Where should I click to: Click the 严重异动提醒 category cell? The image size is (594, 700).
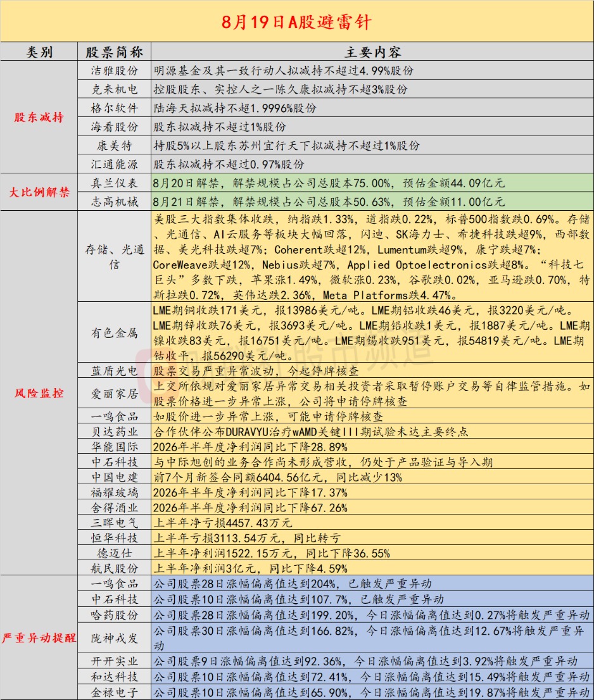coord(39,637)
